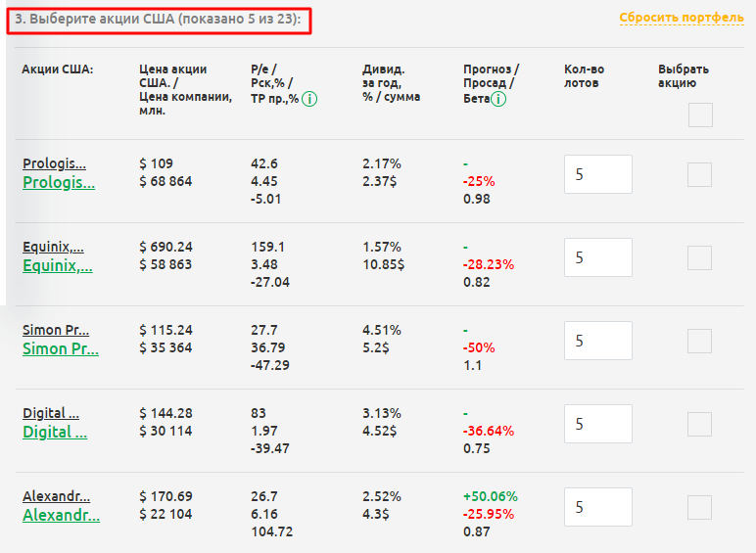Open the green Digital ... link
The image size is (756, 553).
coord(55,432)
